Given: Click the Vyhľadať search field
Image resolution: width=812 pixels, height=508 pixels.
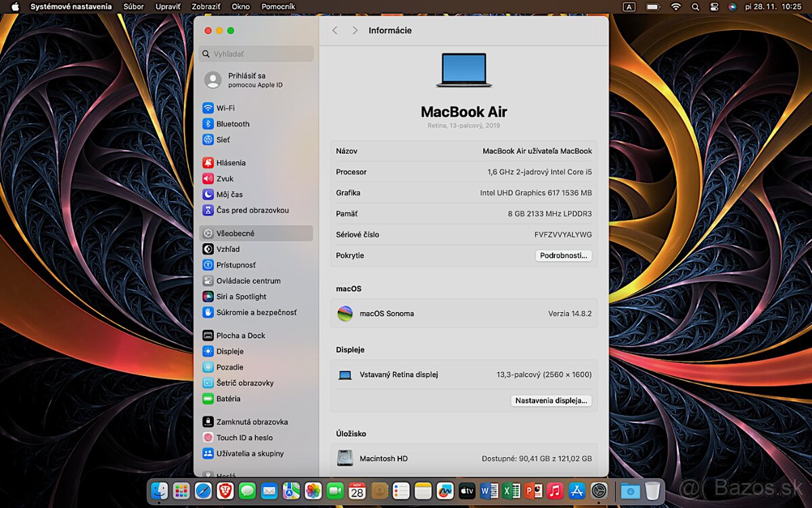Looking at the screenshot, I should tap(256, 54).
